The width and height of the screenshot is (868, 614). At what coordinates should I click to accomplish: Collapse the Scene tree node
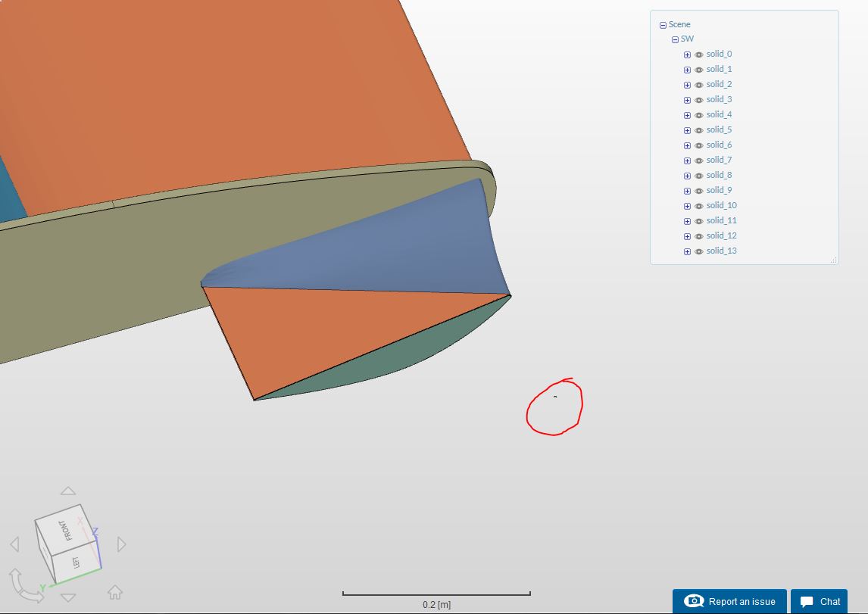click(x=663, y=25)
